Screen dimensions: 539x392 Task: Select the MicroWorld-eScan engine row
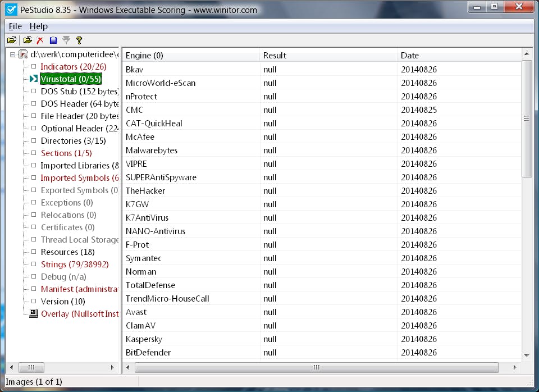point(322,83)
